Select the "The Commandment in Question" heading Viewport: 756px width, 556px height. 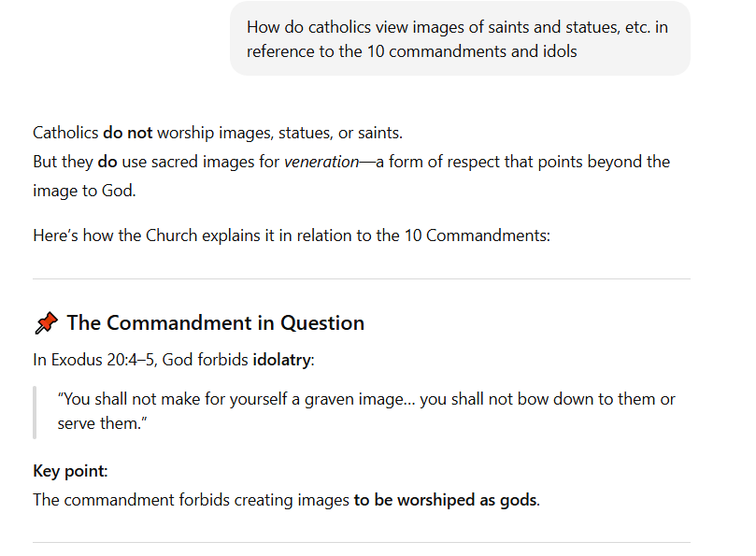pyautogui.click(x=215, y=323)
